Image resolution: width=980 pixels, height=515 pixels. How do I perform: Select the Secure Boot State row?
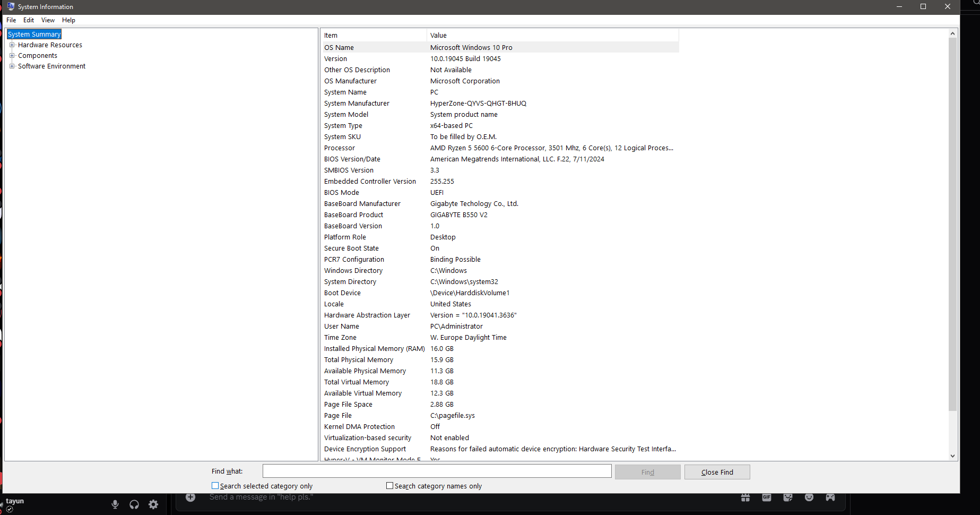point(500,248)
